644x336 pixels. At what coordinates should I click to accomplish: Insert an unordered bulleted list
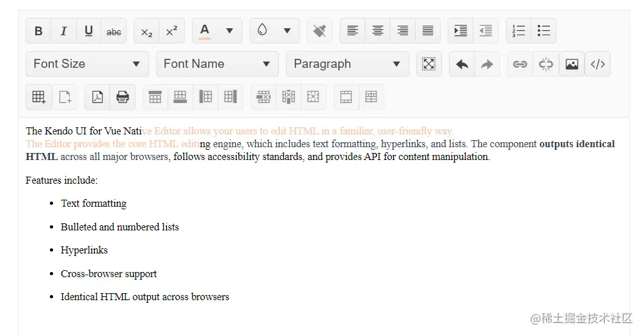point(544,31)
